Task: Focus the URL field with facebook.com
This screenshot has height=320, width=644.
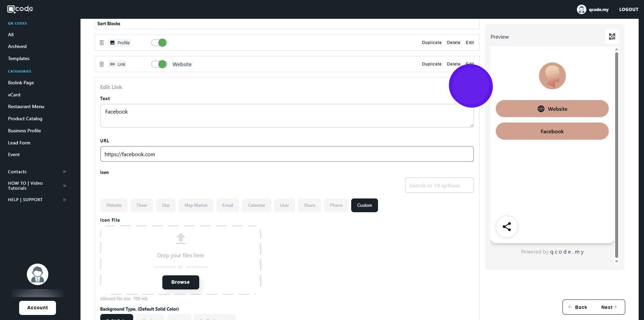Action: pos(287,154)
